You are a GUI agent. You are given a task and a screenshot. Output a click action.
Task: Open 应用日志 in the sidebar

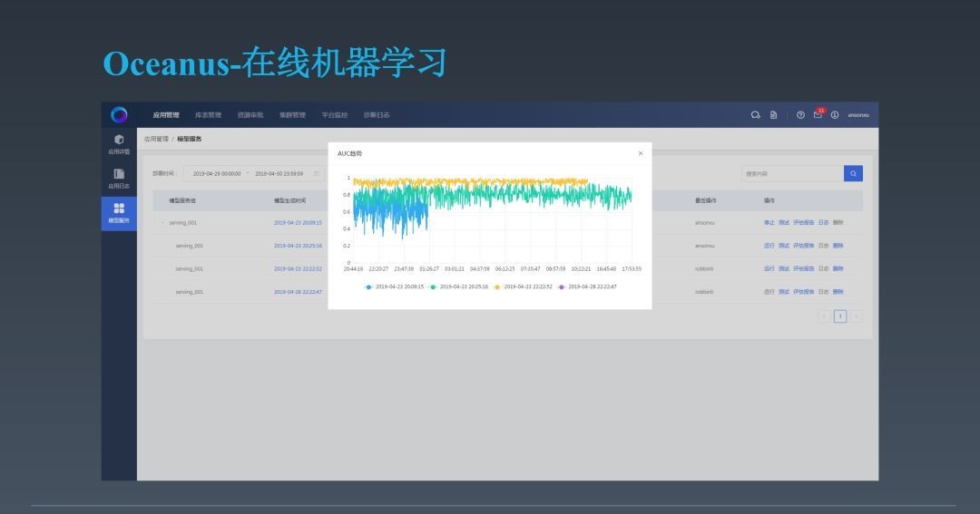(119, 178)
